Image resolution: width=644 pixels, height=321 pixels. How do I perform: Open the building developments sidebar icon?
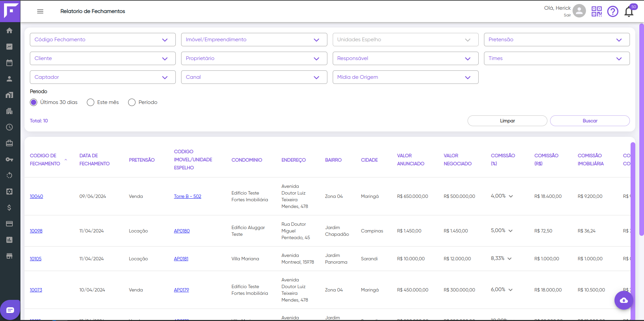[x=9, y=111]
